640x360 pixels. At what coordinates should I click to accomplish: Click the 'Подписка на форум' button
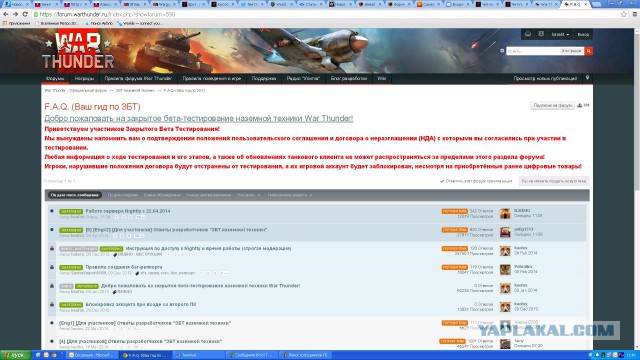tap(552, 105)
